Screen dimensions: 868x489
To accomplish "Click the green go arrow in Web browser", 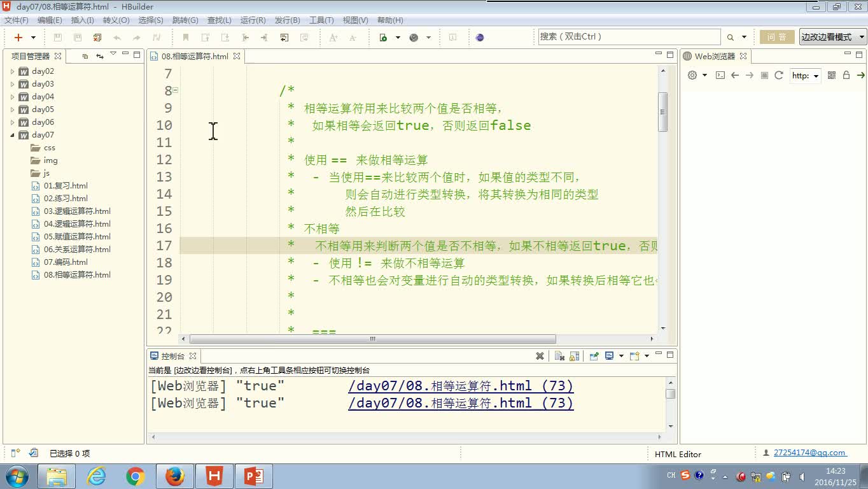I will coord(860,75).
